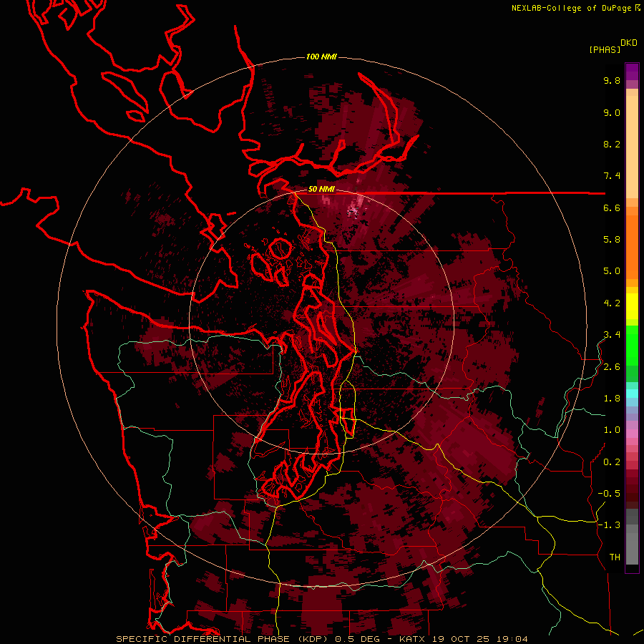
Task: Click the pink segment of the color bar
Action: pos(632,434)
